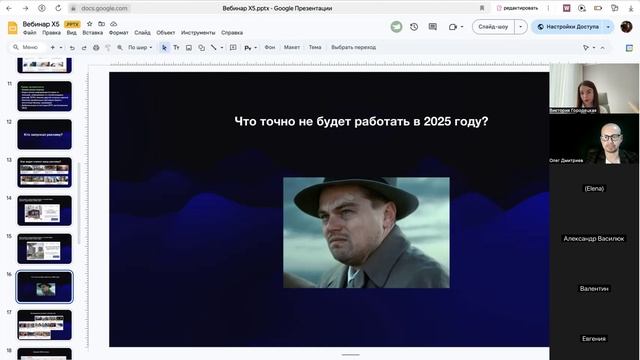Image resolution: width=640 pixels, height=360 pixels.
Task: Star the presentation Вебинар X5
Action: click(90, 24)
